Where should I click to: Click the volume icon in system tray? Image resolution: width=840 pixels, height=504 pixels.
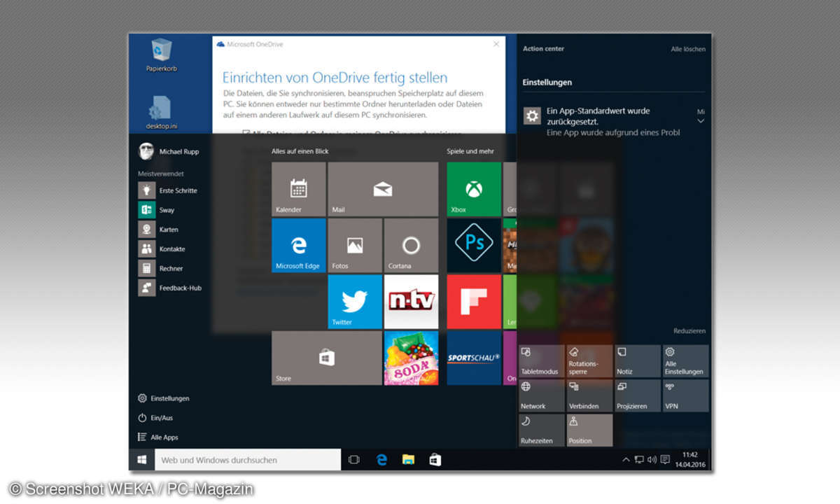pyautogui.click(x=652, y=460)
